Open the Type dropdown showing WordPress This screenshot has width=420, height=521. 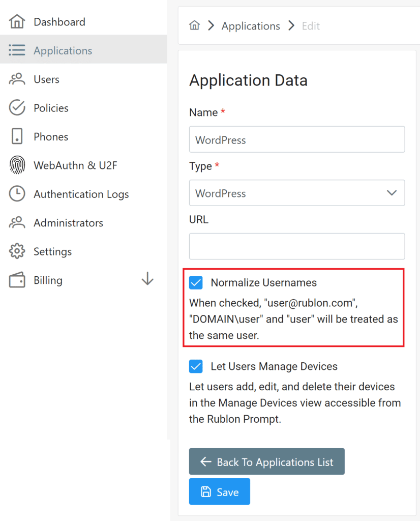[297, 193]
